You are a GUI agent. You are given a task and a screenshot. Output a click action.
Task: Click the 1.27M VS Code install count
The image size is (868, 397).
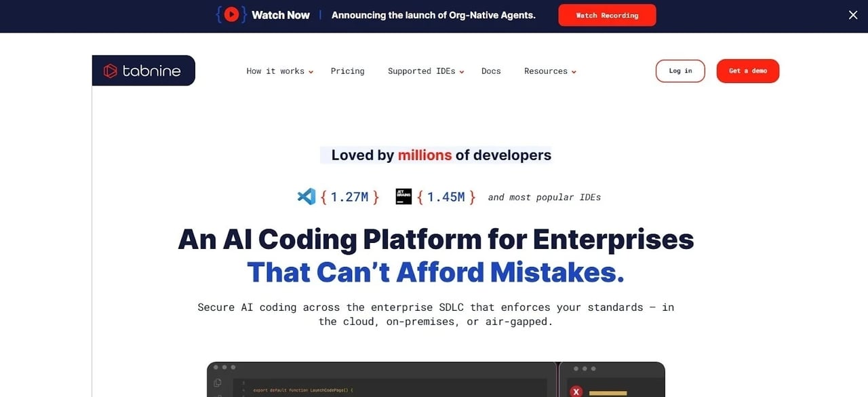[350, 197]
